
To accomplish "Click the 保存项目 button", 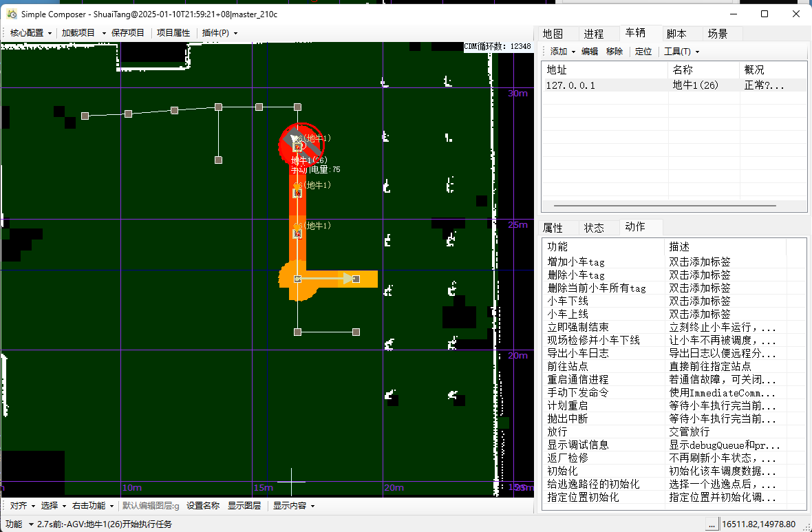I will coord(128,33).
